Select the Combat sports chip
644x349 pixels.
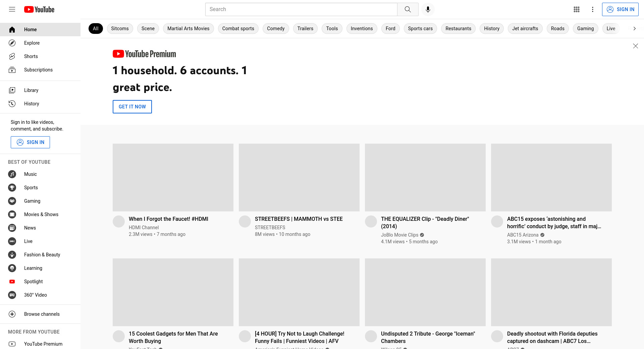(x=238, y=29)
